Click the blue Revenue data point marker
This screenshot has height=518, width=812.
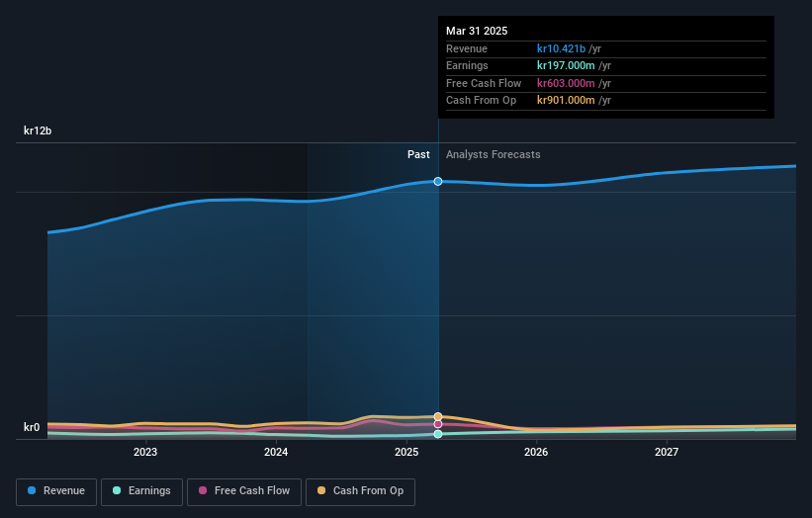[438, 181]
